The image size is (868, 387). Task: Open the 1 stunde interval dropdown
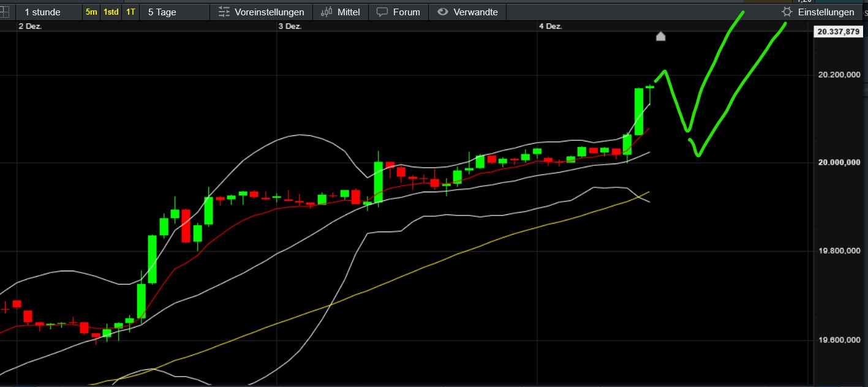coord(42,12)
